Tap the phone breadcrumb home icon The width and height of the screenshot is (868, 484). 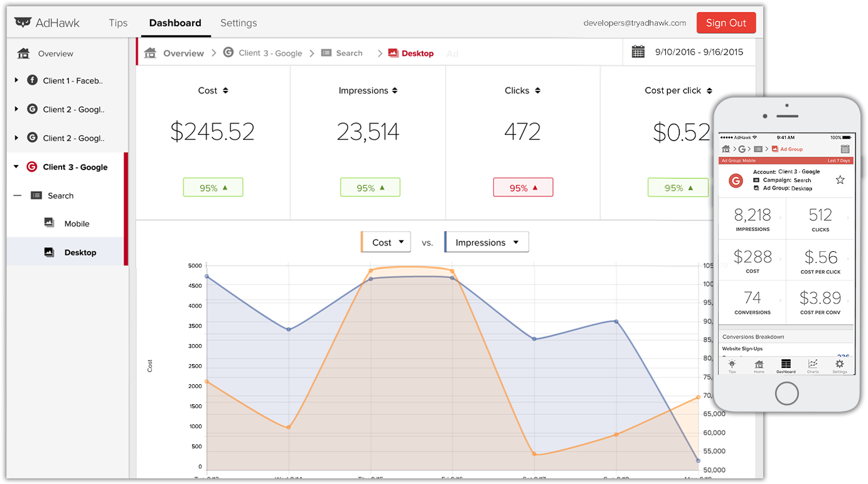coord(726,149)
